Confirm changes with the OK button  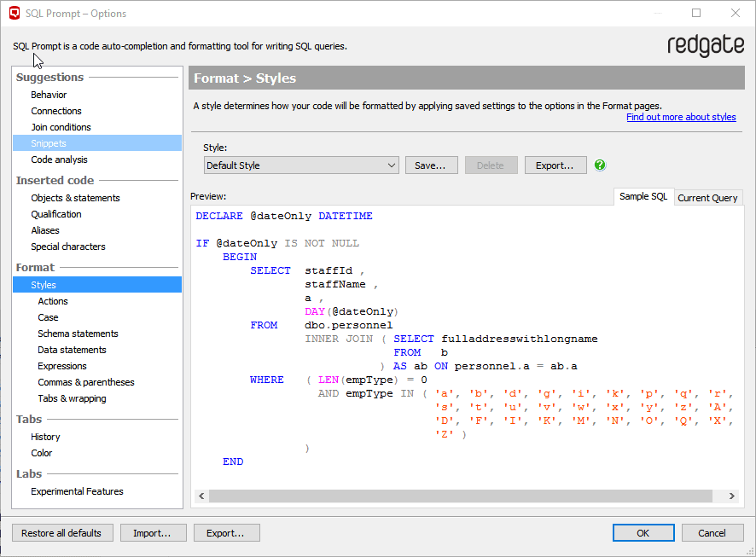(x=643, y=532)
